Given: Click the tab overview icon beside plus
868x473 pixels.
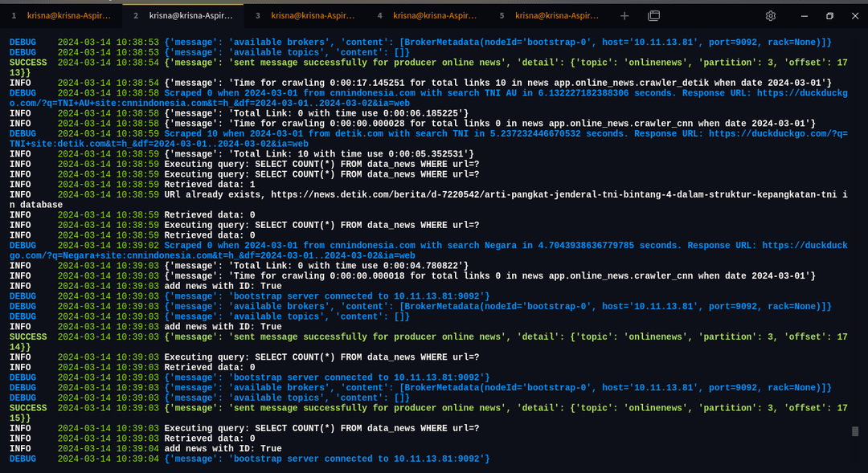Looking at the screenshot, I should (653, 15).
